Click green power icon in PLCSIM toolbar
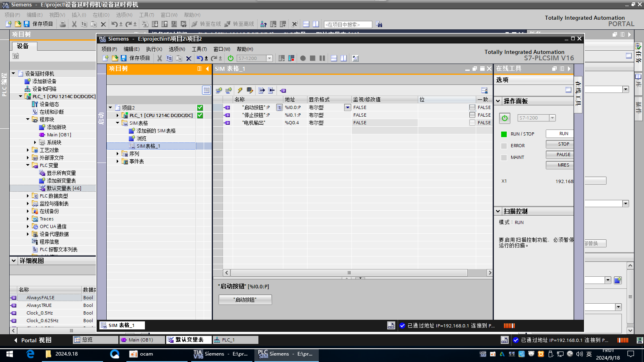 (231, 58)
